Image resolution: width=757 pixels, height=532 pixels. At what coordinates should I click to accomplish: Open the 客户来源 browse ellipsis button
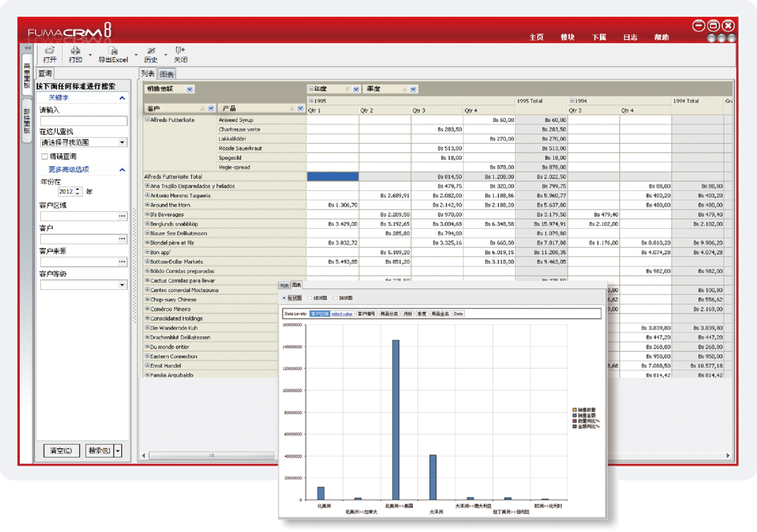(x=122, y=262)
